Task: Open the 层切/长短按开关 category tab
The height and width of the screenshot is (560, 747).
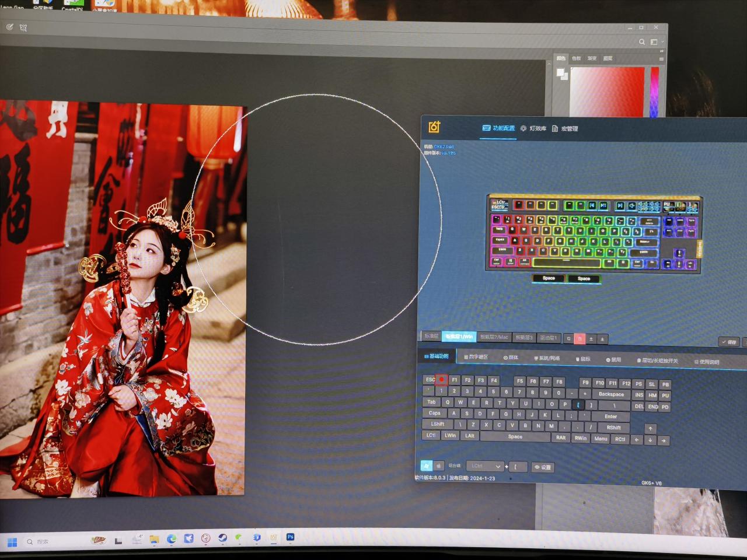Action: click(658, 361)
